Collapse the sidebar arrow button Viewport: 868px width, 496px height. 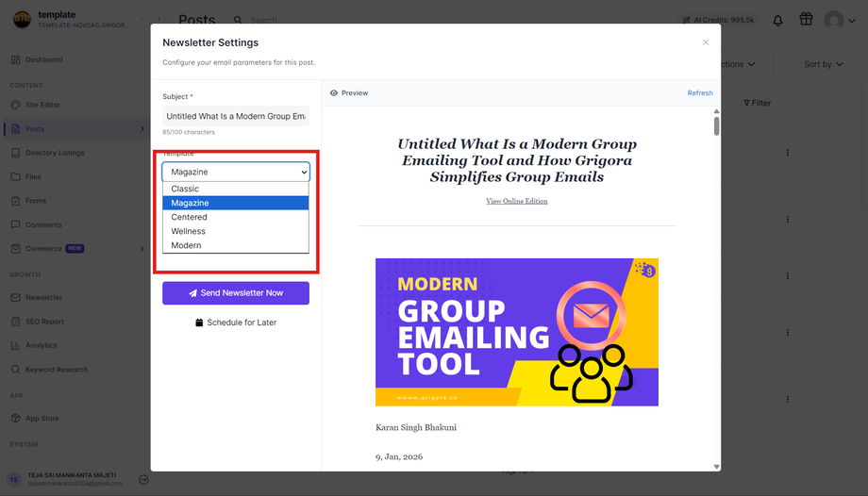pyautogui.click(x=159, y=19)
